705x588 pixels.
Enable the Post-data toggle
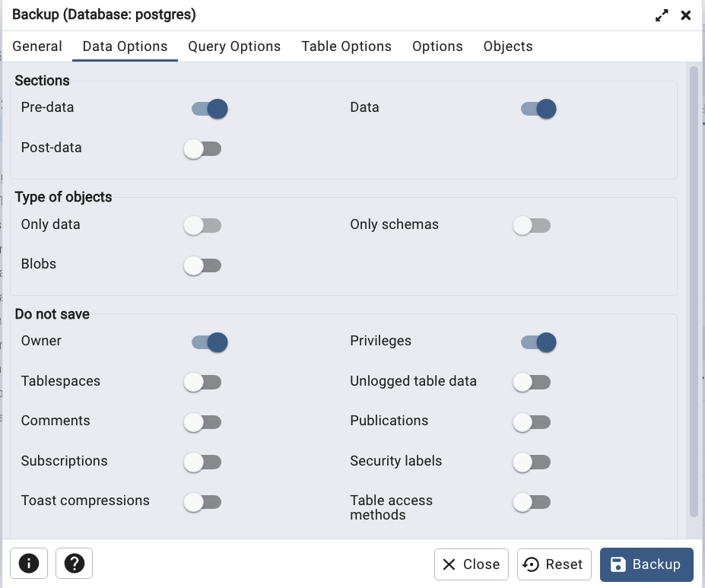pyautogui.click(x=202, y=149)
